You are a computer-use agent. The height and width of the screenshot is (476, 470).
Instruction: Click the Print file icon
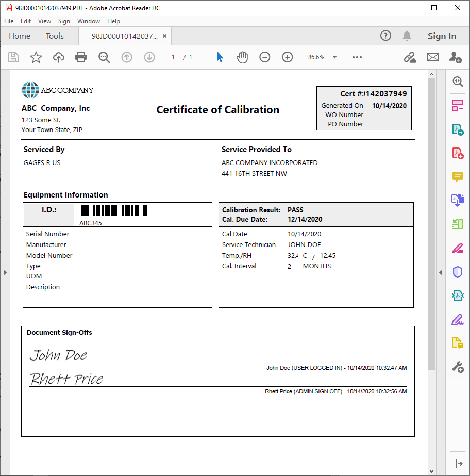click(81, 57)
